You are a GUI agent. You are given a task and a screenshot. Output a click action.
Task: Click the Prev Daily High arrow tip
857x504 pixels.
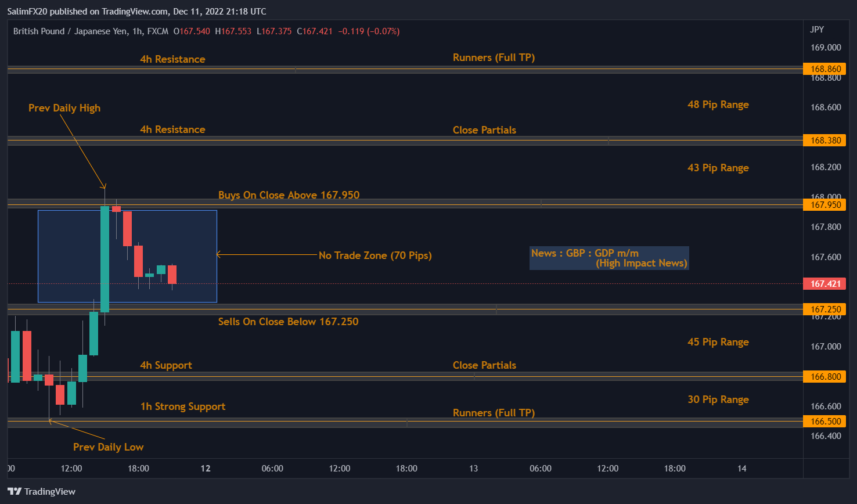(105, 188)
